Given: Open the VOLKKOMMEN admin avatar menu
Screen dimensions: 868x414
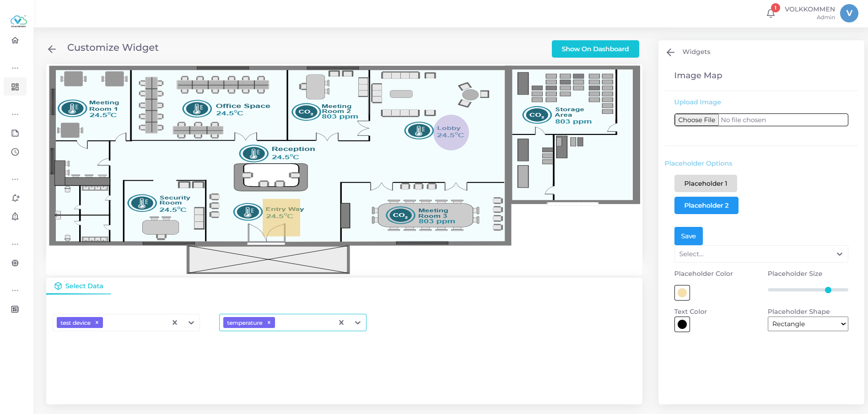Looking at the screenshot, I should coord(849,13).
